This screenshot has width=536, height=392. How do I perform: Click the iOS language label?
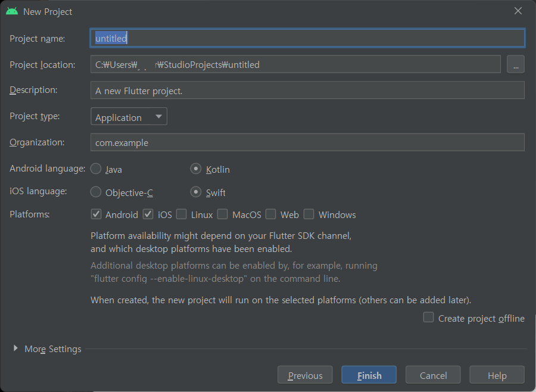38,191
